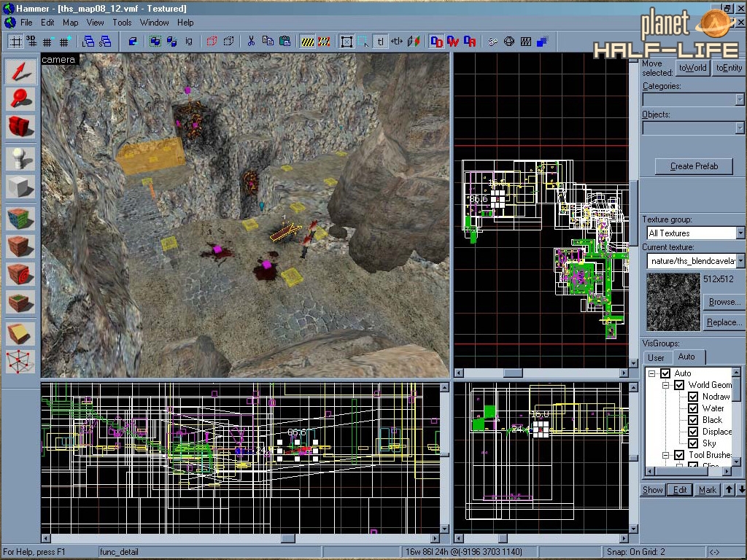The image size is (747, 560).
Task: Activate the Magnify tool
Action: [x=20, y=98]
